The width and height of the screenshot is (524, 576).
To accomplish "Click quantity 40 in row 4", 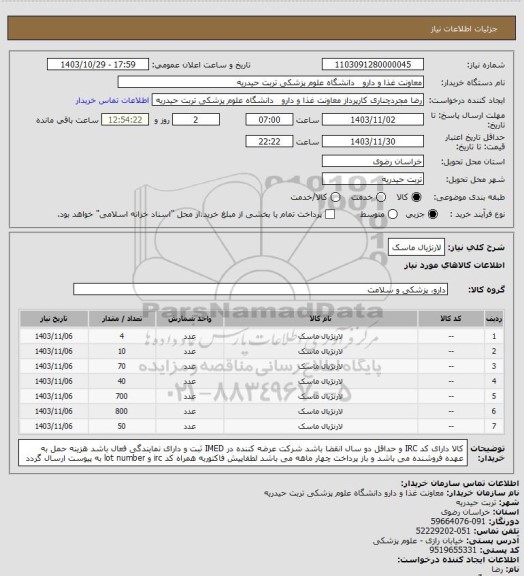I will (122, 381).
